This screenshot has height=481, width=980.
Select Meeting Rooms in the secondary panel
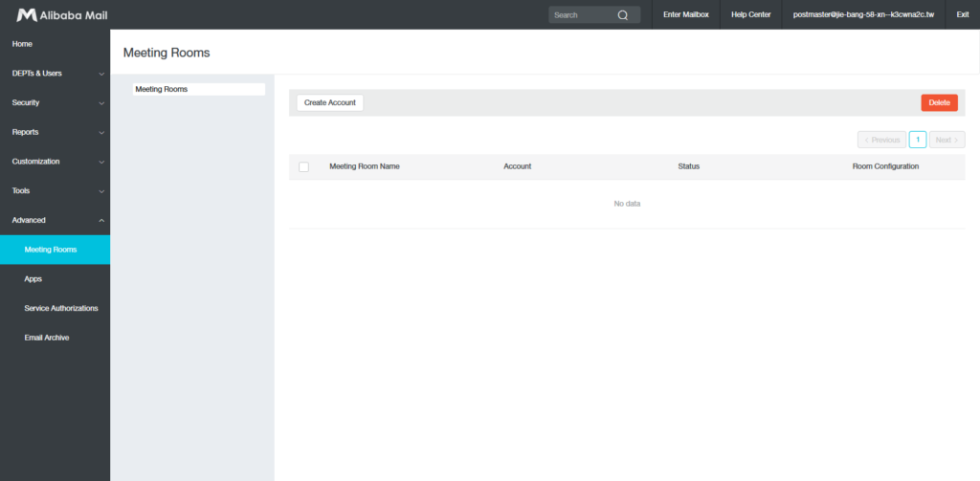click(x=199, y=89)
